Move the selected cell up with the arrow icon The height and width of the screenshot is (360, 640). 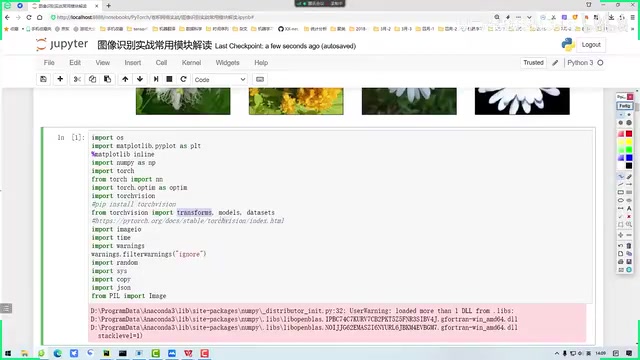pos(125,79)
